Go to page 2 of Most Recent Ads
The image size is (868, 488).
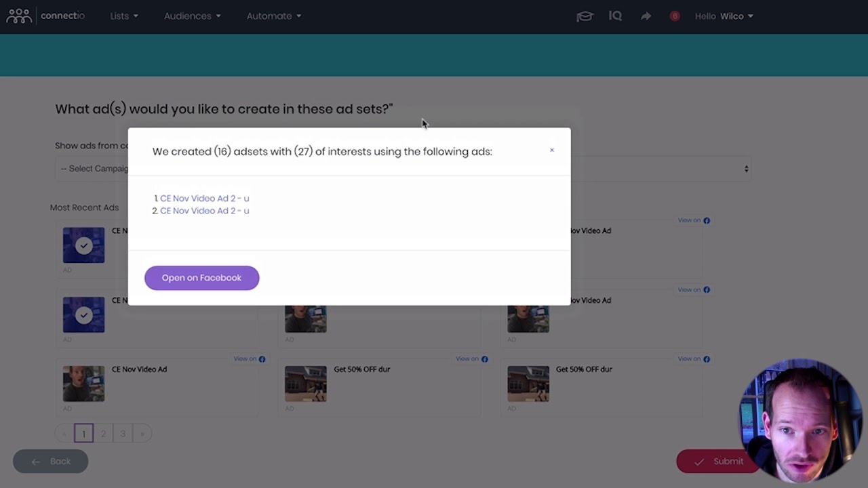point(103,433)
